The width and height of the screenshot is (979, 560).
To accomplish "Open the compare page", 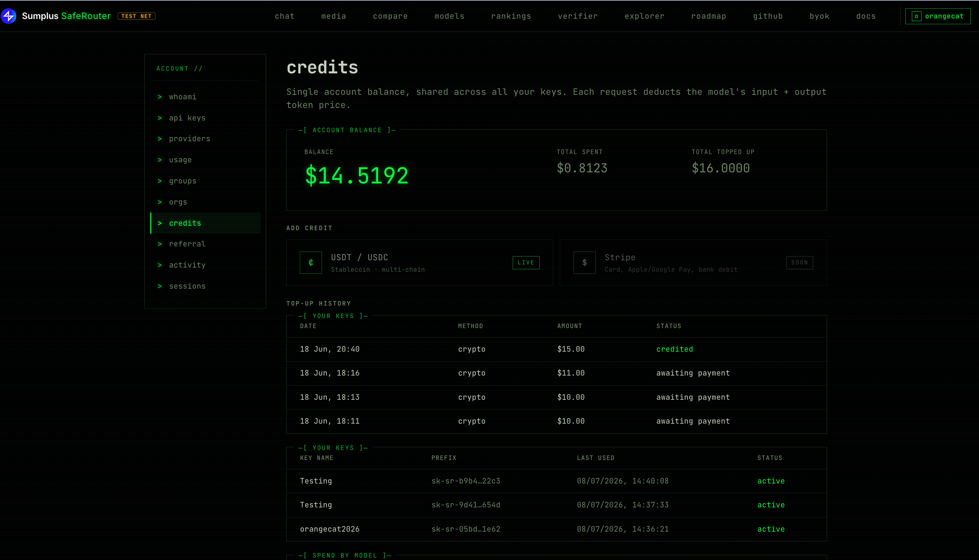I will coord(390,16).
